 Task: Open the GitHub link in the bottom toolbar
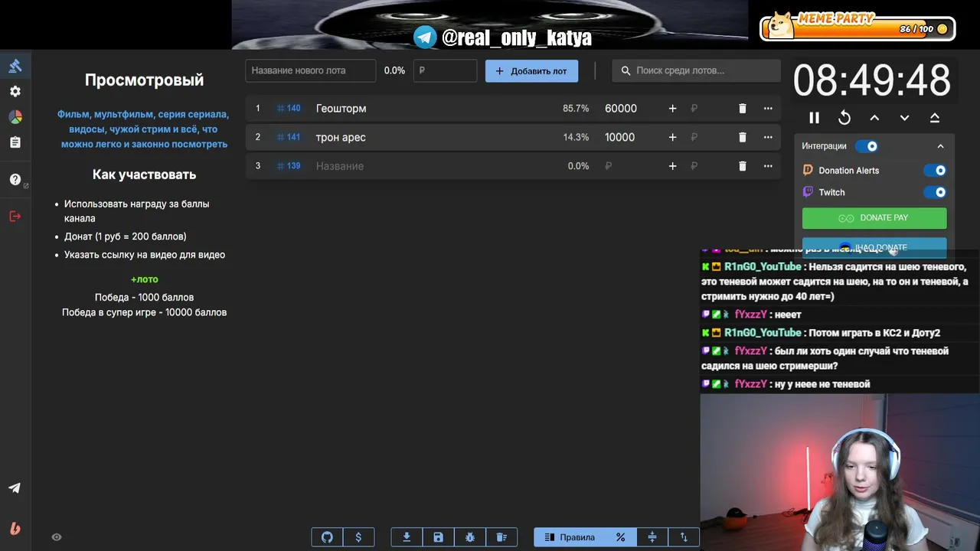pos(327,537)
